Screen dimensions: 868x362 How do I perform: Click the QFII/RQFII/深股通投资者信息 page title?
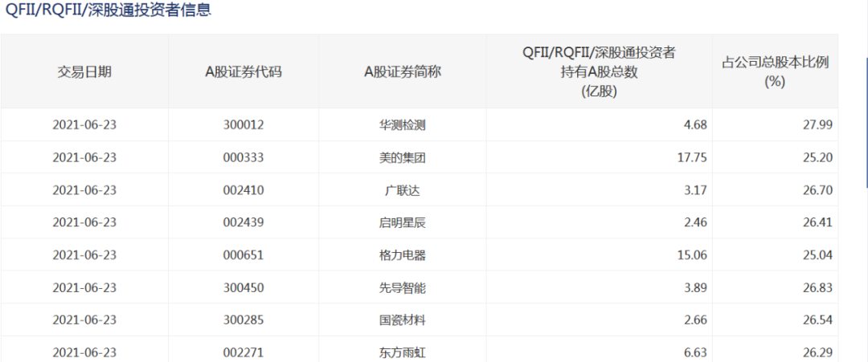108,11
